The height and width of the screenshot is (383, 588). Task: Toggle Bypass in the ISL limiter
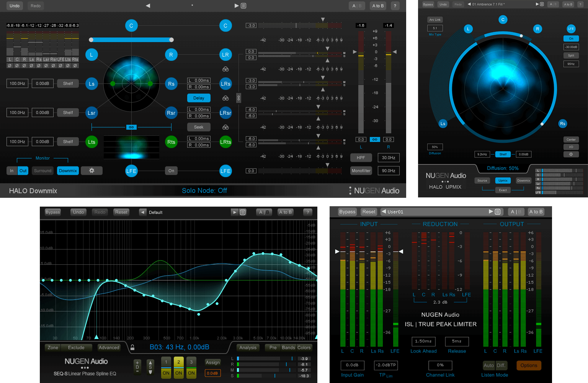[347, 212]
